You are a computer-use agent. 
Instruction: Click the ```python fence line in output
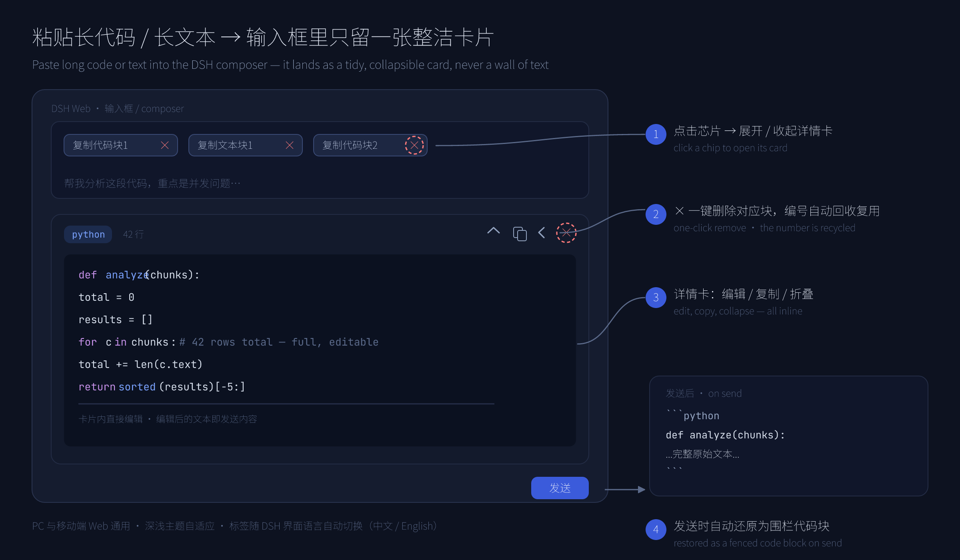click(x=692, y=415)
